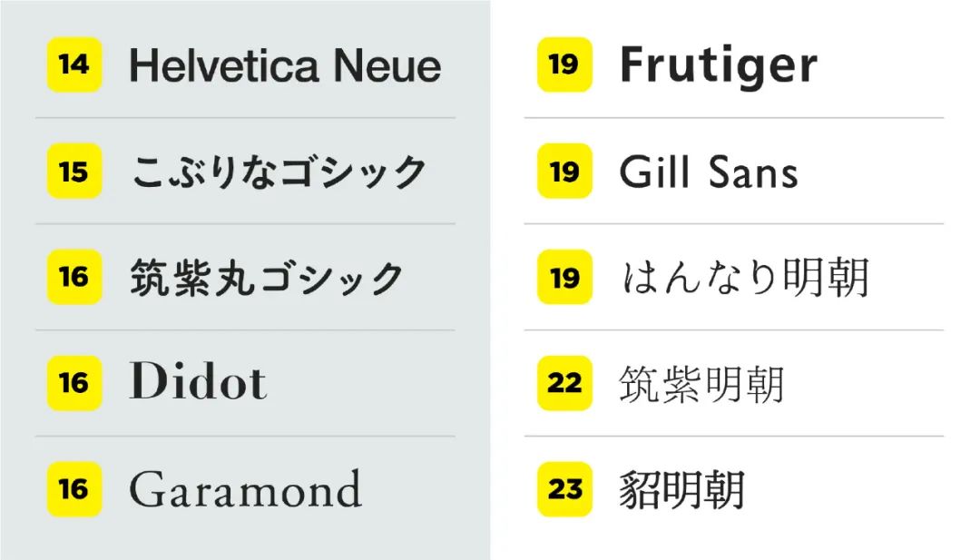This screenshot has height=560, width=980.
Task: Select the 貂明朝 font entry
Action: point(681,490)
